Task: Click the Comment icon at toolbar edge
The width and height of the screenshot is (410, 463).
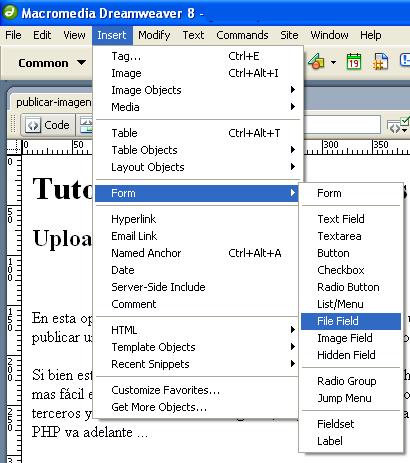Action: coord(405,61)
